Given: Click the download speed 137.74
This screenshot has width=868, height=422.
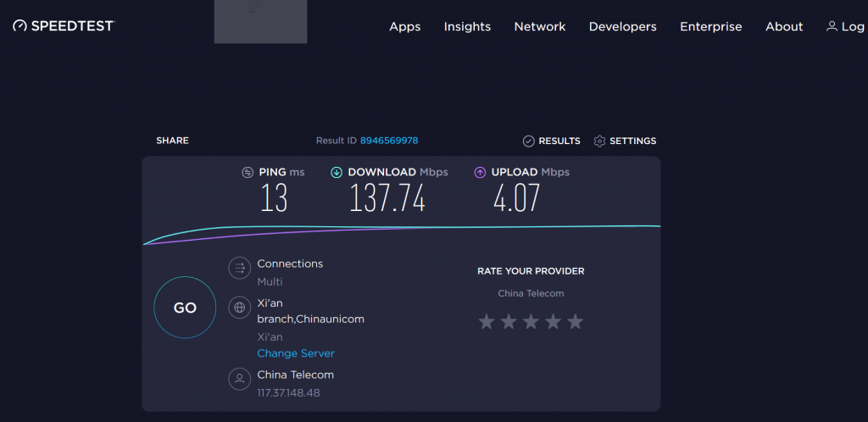Looking at the screenshot, I should coord(387,198).
